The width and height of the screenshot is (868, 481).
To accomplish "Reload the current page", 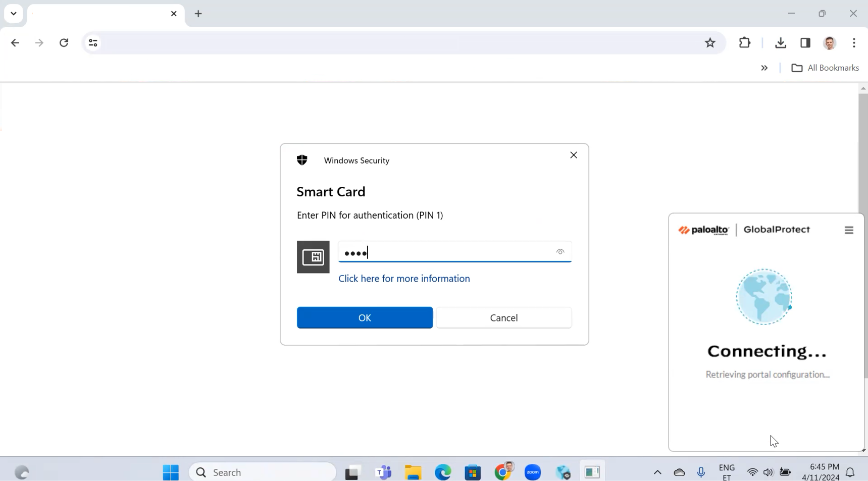I will (x=64, y=43).
